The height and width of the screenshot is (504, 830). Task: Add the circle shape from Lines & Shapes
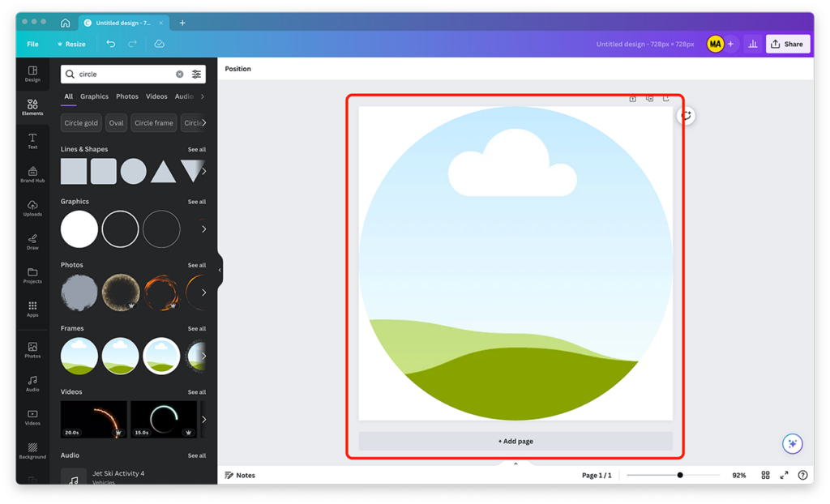click(133, 172)
